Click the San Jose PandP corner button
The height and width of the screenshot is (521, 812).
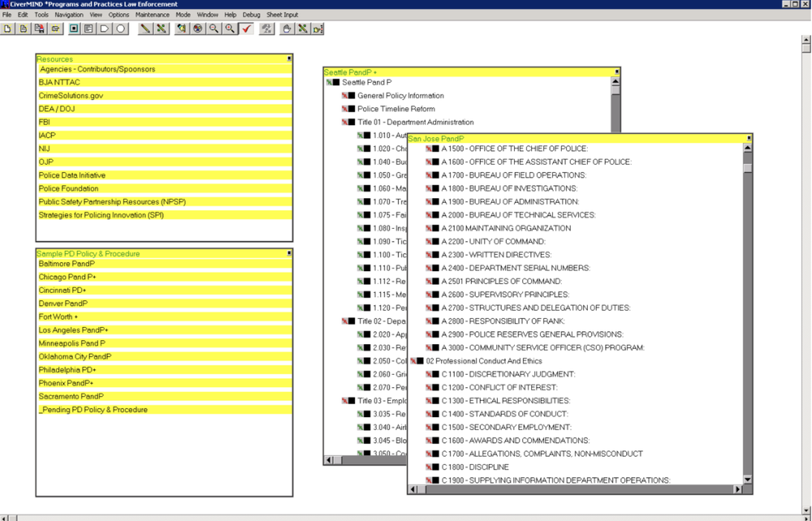click(x=749, y=138)
